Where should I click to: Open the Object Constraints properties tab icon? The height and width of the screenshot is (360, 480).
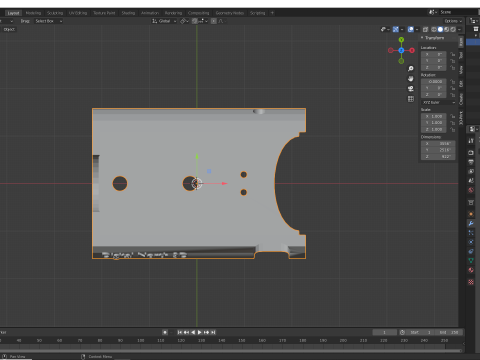click(471, 251)
